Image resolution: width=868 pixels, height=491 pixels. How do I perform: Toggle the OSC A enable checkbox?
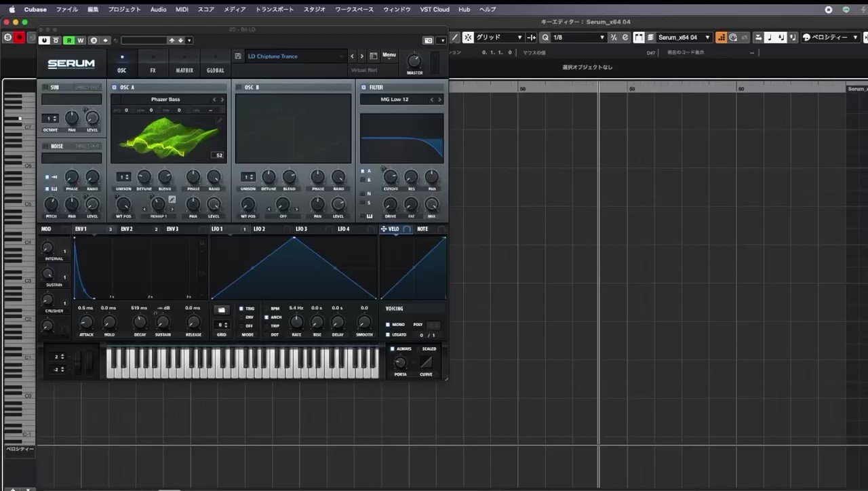coord(114,87)
